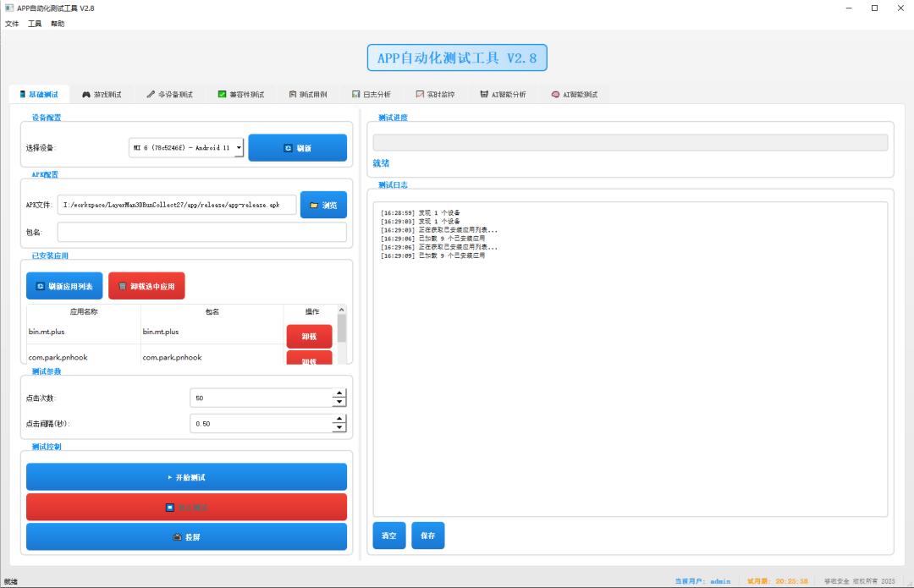
Task: Click the 清空 log button
Action: coord(388,536)
